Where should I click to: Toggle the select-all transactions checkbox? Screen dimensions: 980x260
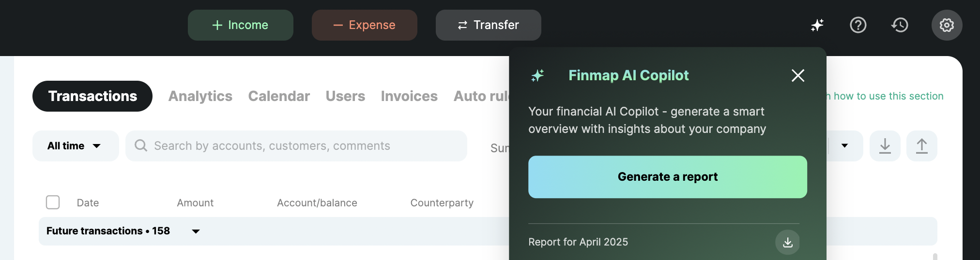point(53,202)
